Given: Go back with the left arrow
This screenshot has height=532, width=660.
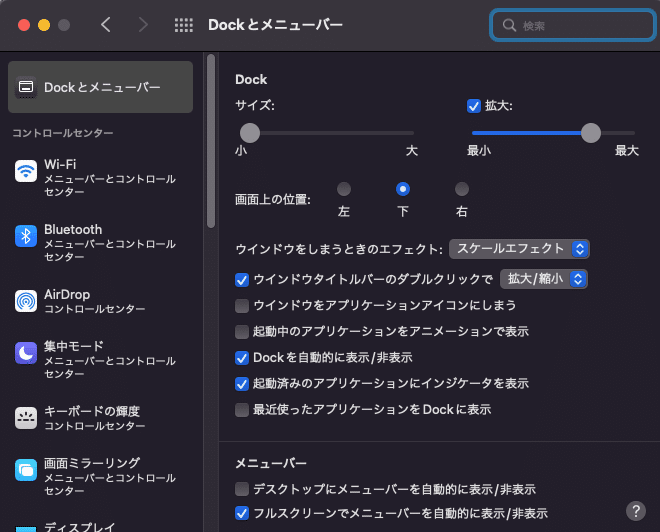Looking at the screenshot, I should [x=106, y=25].
